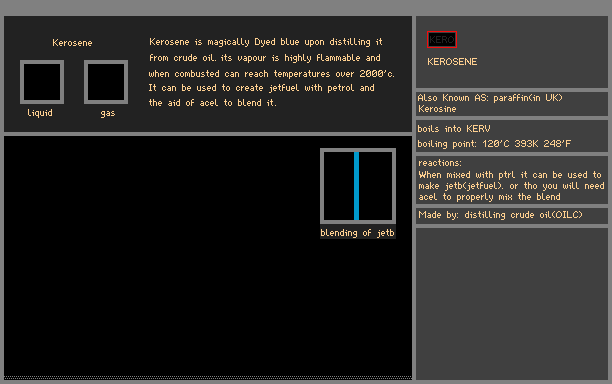Click the KERO element button
Viewport: 612px width, 384px height.
442,39
